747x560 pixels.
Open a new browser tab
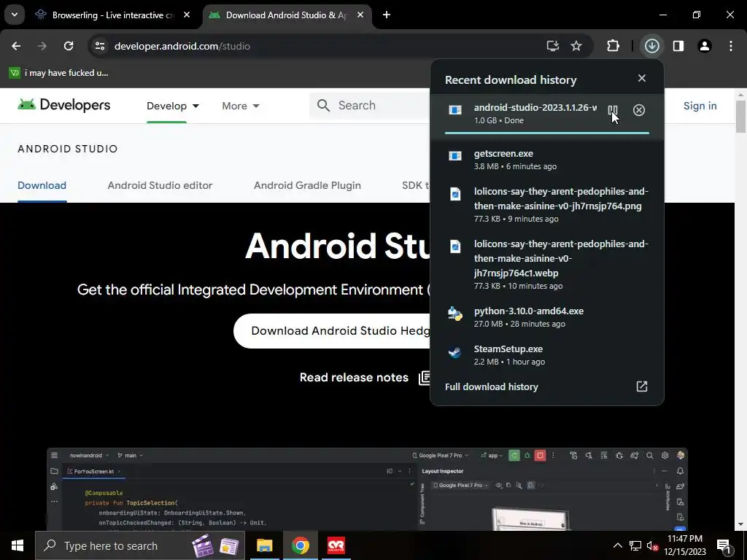[x=387, y=15]
